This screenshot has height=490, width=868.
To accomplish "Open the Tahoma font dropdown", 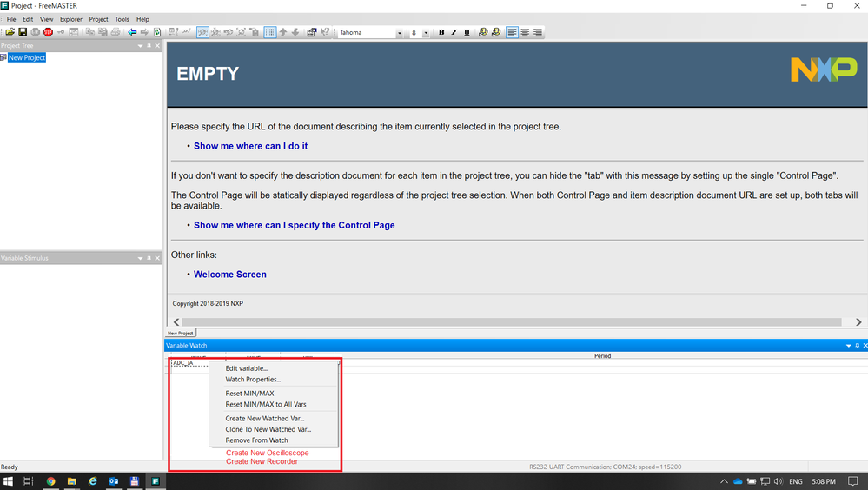I will pos(399,33).
